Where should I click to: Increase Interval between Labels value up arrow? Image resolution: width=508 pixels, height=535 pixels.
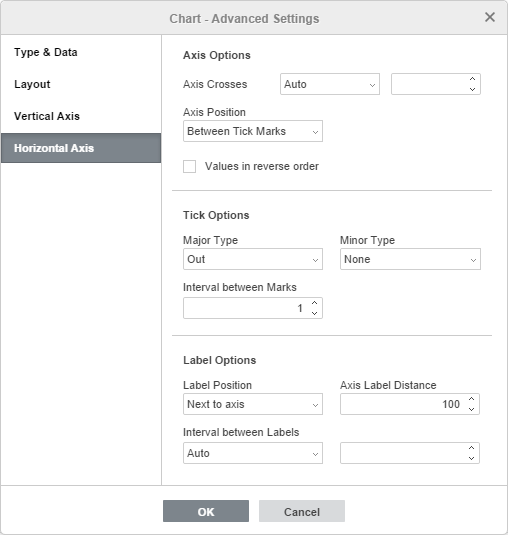click(x=471, y=448)
